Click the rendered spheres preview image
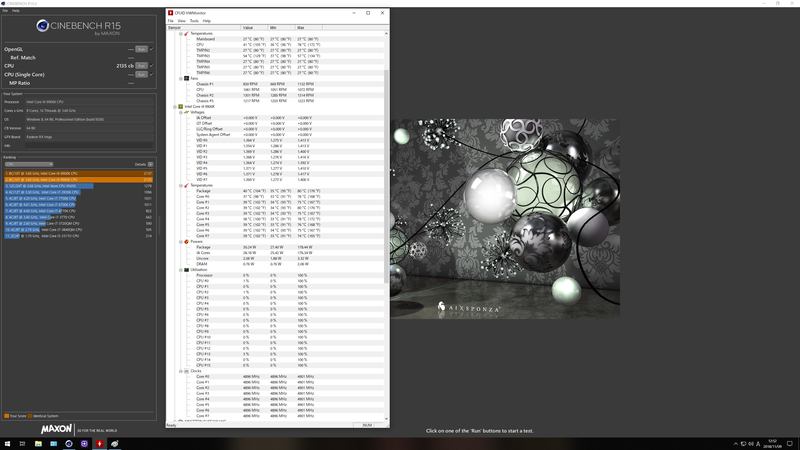800x450 pixels. [505, 219]
